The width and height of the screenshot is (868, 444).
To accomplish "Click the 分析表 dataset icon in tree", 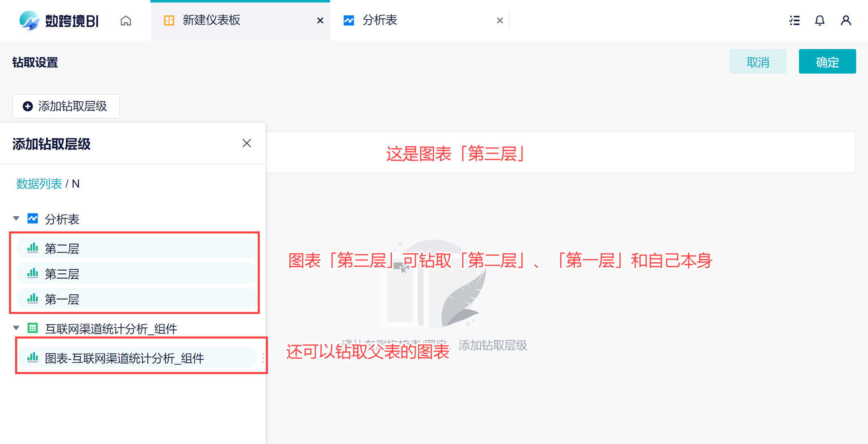I will pos(33,219).
